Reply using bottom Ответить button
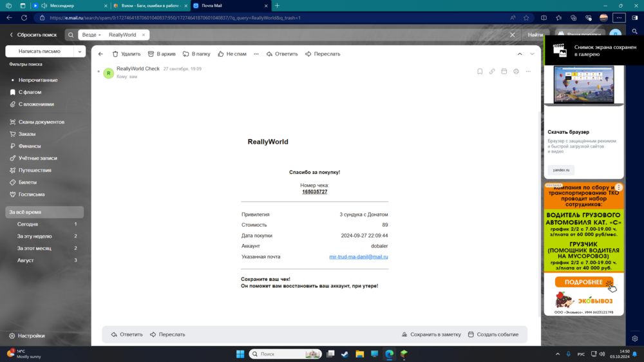The width and height of the screenshot is (644, 362). pos(127,334)
